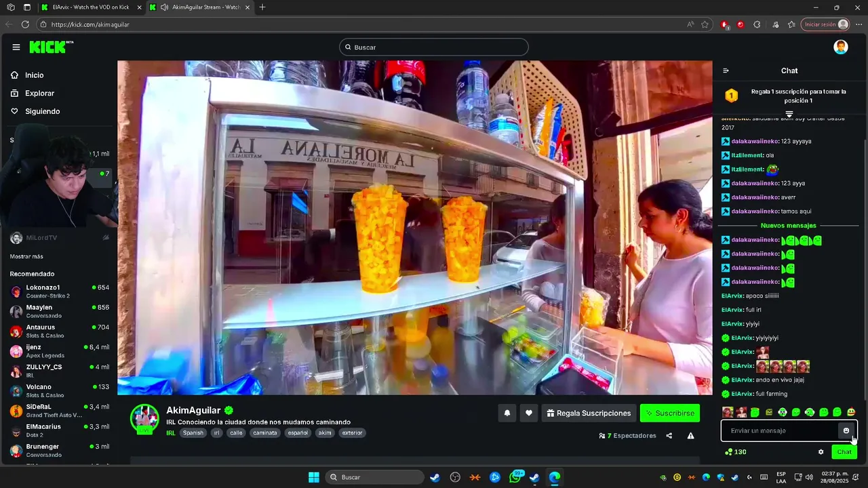
Task: Click the Windows taskbar Buscar search box
Action: tap(374, 477)
